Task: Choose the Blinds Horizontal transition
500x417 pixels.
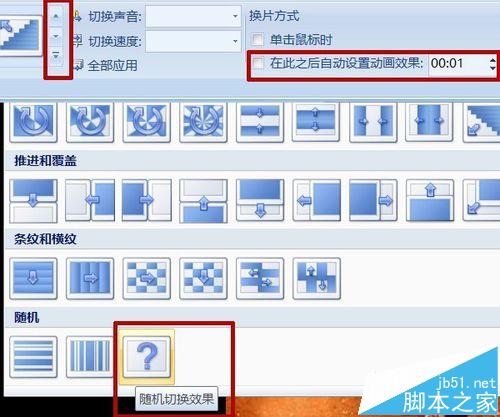Action: 33,279
